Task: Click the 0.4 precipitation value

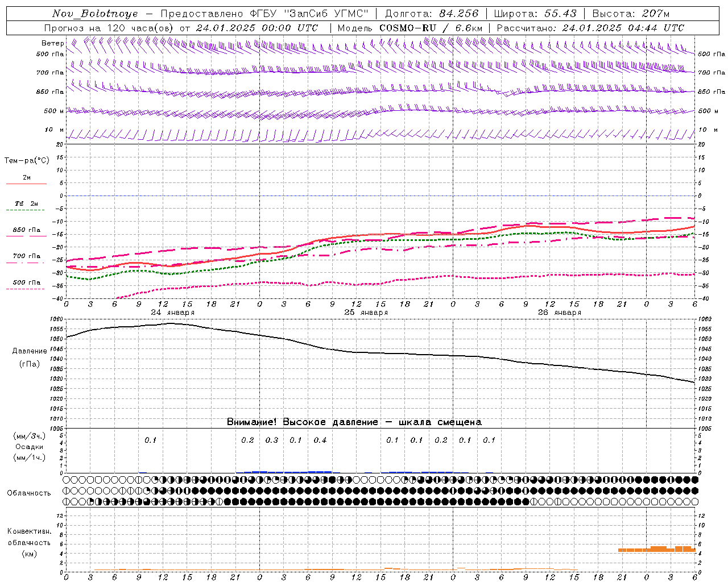Action: coord(320,440)
